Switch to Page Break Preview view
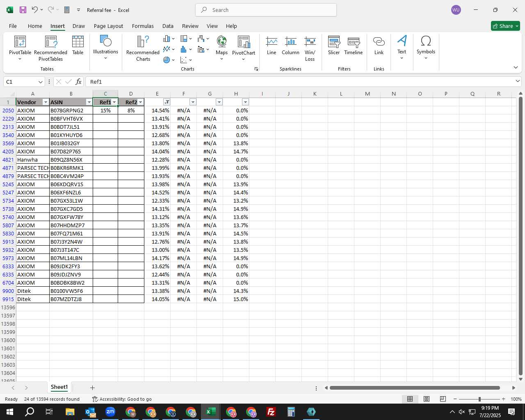 click(x=443, y=399)
